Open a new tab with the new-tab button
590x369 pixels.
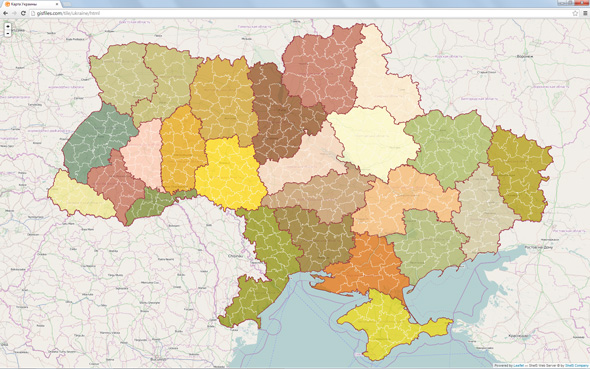[67, 4]
